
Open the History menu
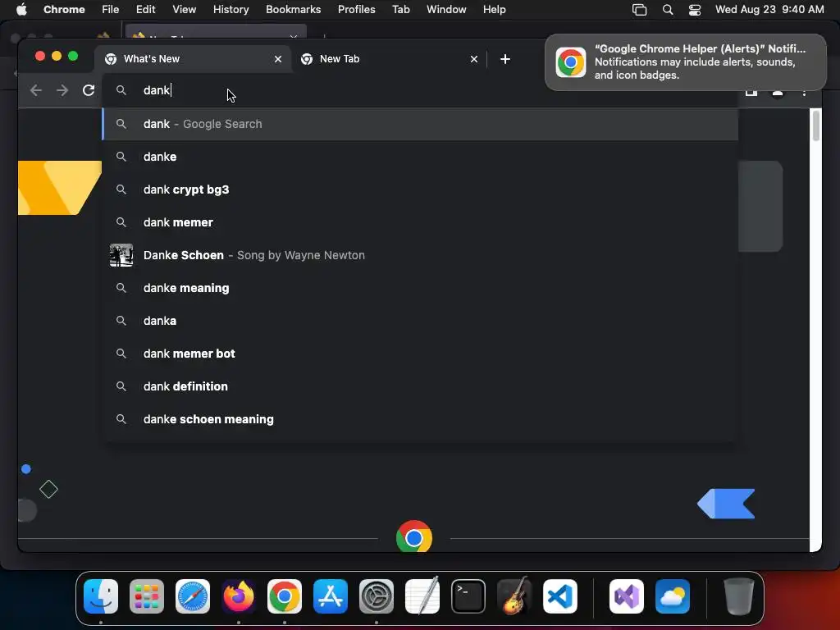click(231, 10)
